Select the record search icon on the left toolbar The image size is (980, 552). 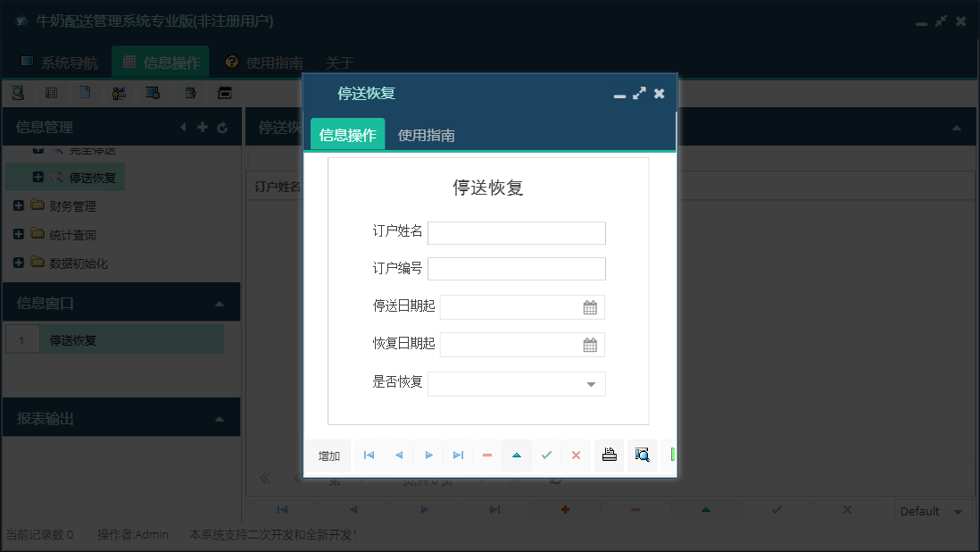(18, 92)
